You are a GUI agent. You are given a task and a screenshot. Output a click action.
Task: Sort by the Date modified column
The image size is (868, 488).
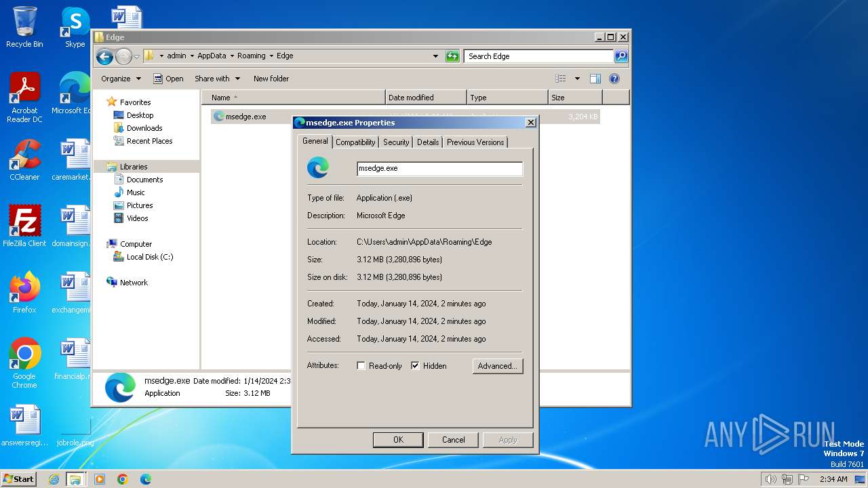[x=426, y=98]
